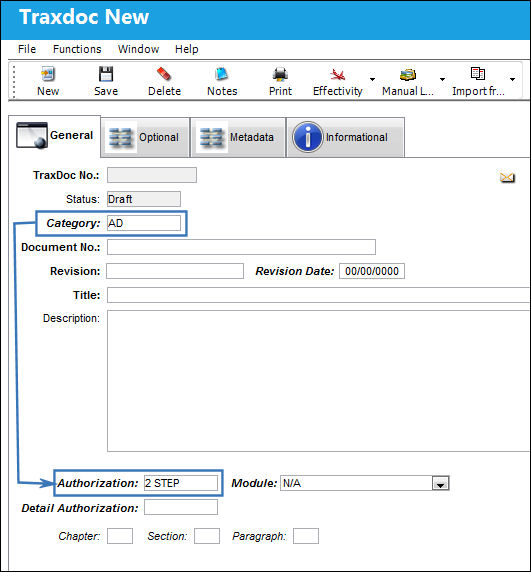Image resolution: width=531 pixels, height=572 pixels.
Task: Click the Section input box
Action: (x=207, y=536)
